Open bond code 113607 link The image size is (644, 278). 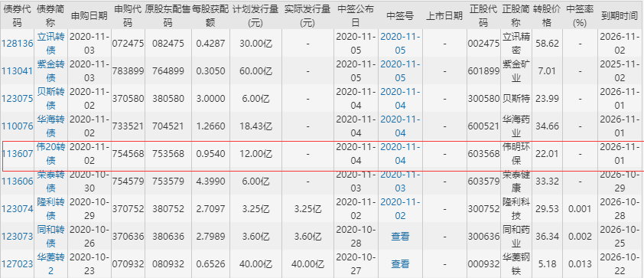(18, 154)
